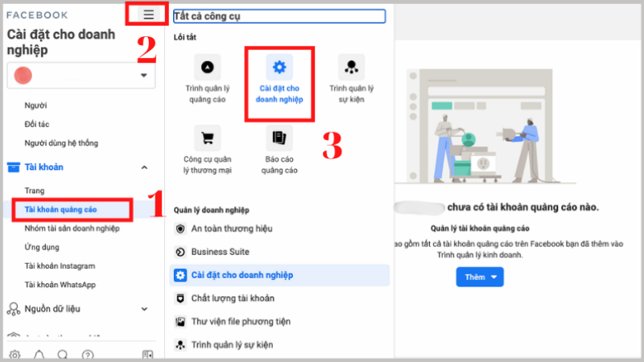This screenshot has height=362, width=644.
Task: Click the Tất cả công cụ search field
Action: coord(279,16)
